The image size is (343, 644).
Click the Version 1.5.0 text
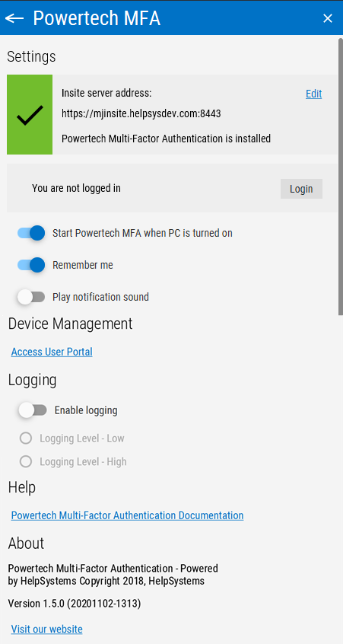pyautogui.click(x=75, y=604)
